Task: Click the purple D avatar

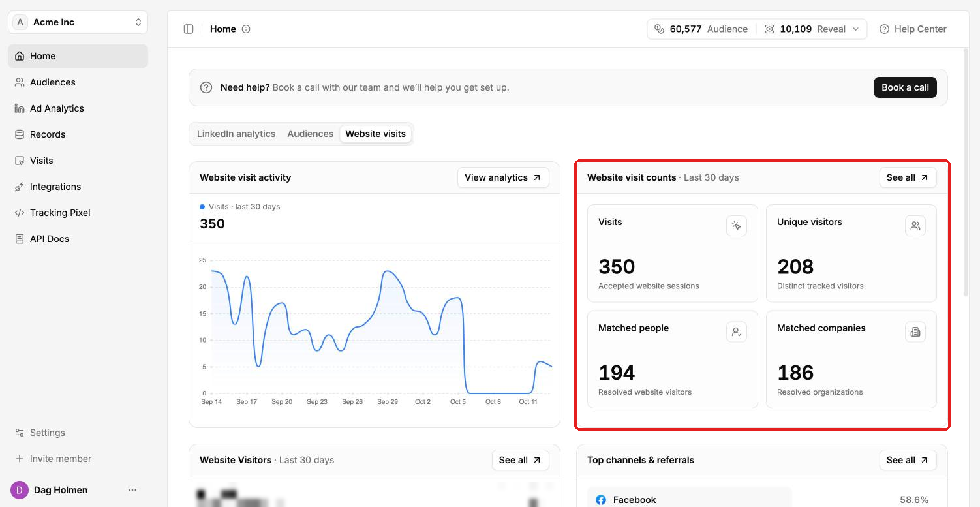Action: coord(20,490)
